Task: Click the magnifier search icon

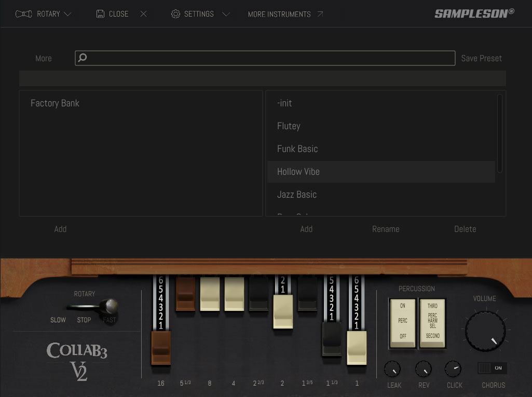Action: [x=83, y=58]
